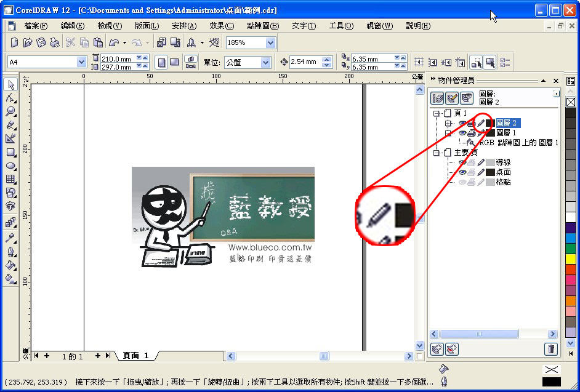
Task: Pick the Rectangle tool
Action: (10, 152)
